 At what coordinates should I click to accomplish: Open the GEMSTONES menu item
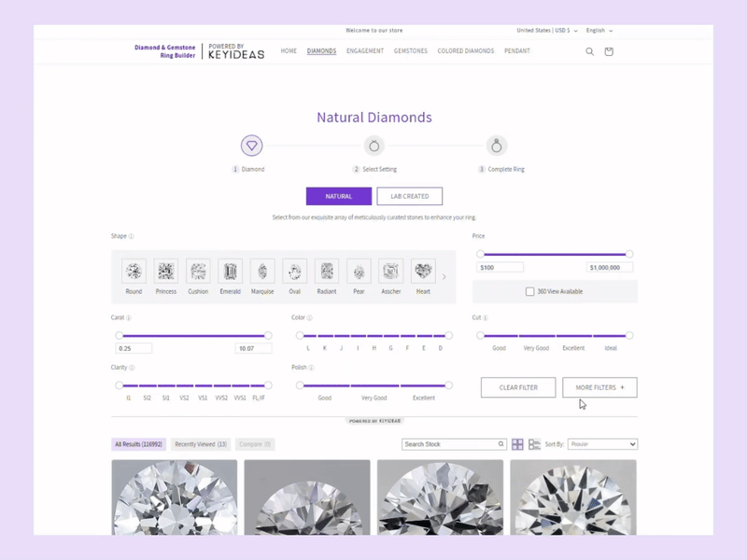(411, 51)
